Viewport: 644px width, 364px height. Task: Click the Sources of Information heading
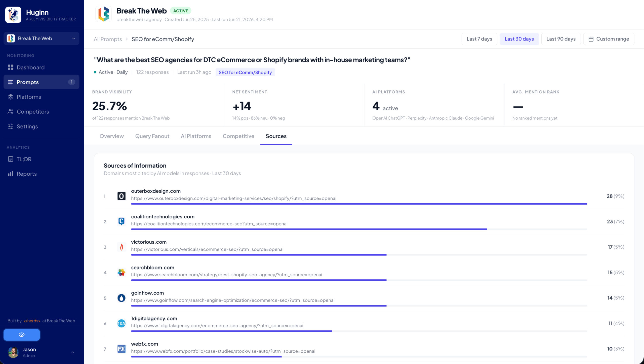(x=135, y=166)
